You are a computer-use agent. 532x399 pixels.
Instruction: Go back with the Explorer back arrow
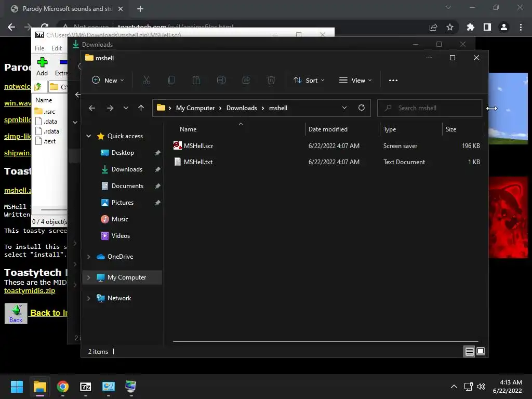pyautogui.click(x=92, y=108)
